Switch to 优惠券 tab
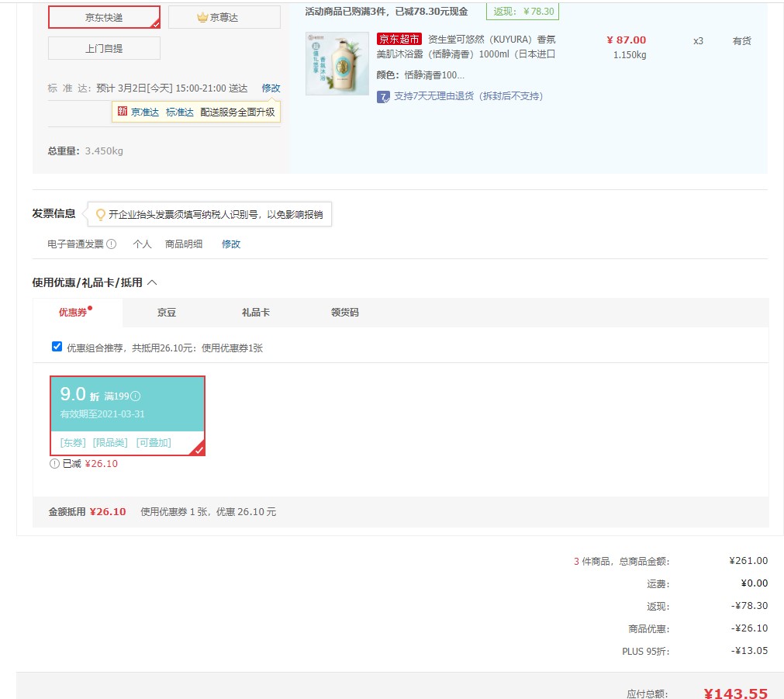The image size is (784, 699). (73, 313)
